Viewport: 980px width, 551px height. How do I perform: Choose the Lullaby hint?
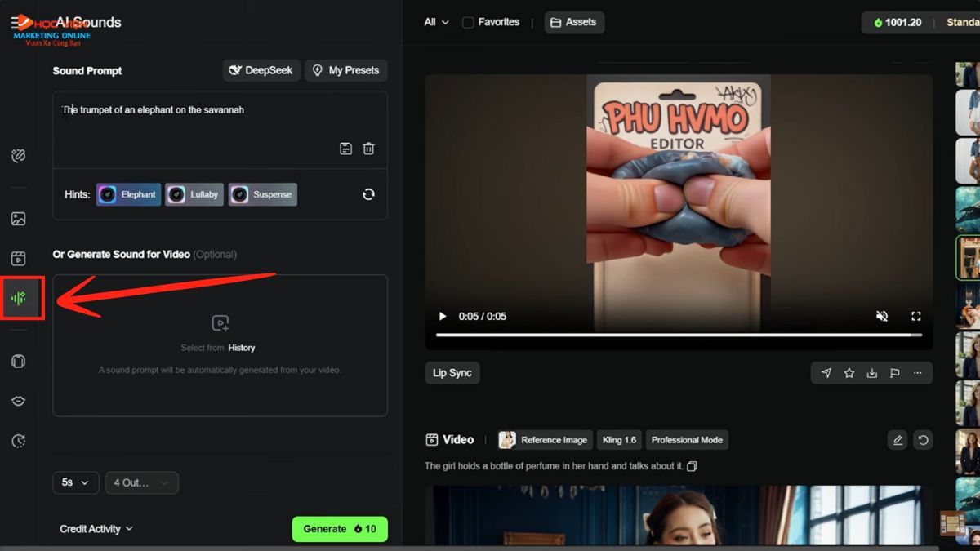click(194, 194)
